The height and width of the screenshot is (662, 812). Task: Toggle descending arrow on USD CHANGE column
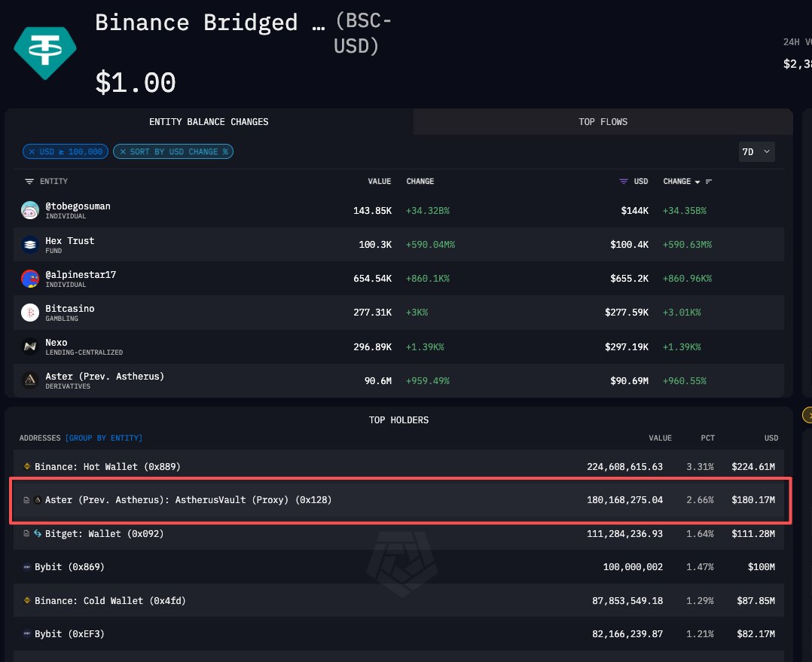(x=697, y=182)
